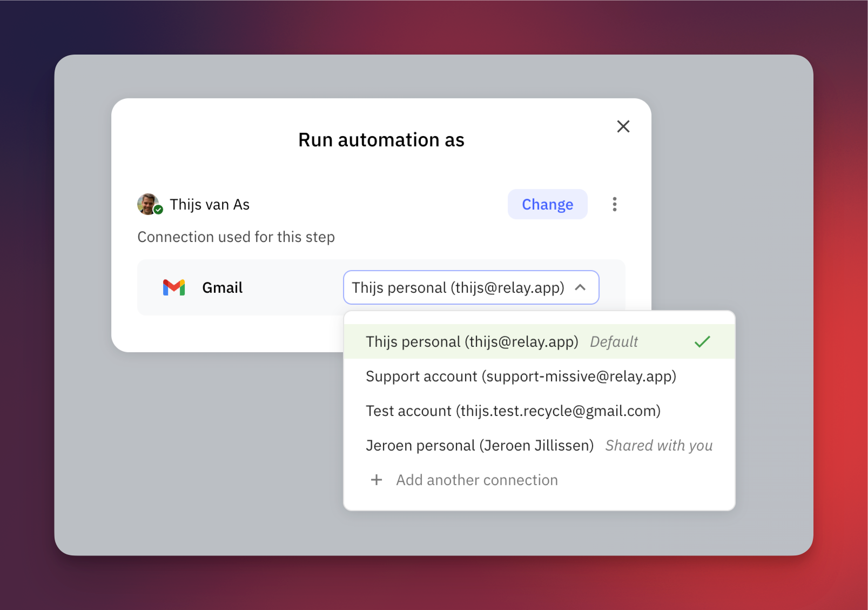Open the three-dot more options menu
The width and height of the screenshot is (868, 610).
615,204
